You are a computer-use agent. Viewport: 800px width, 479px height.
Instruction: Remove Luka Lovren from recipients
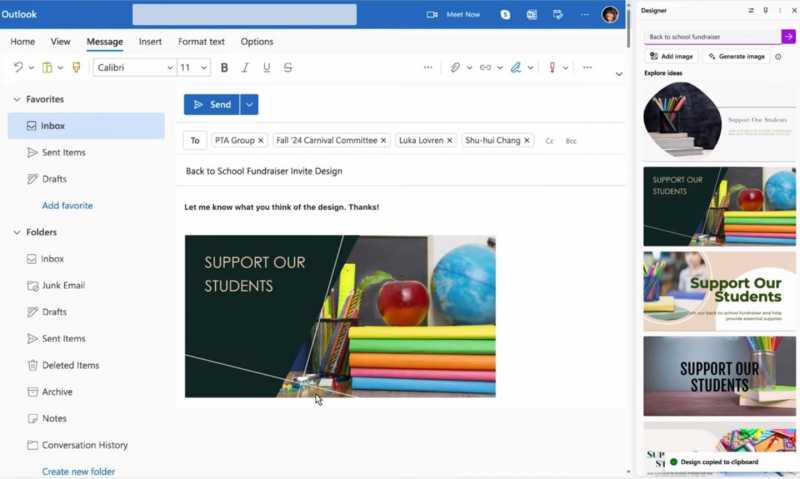click(449, 140)
